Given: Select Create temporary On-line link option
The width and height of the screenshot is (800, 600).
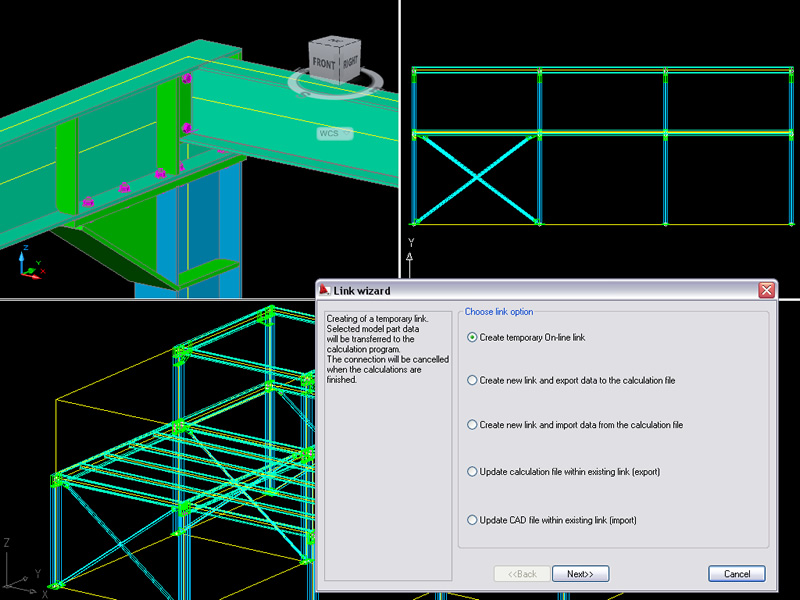Looking at the screenshot, I should 473,338.
